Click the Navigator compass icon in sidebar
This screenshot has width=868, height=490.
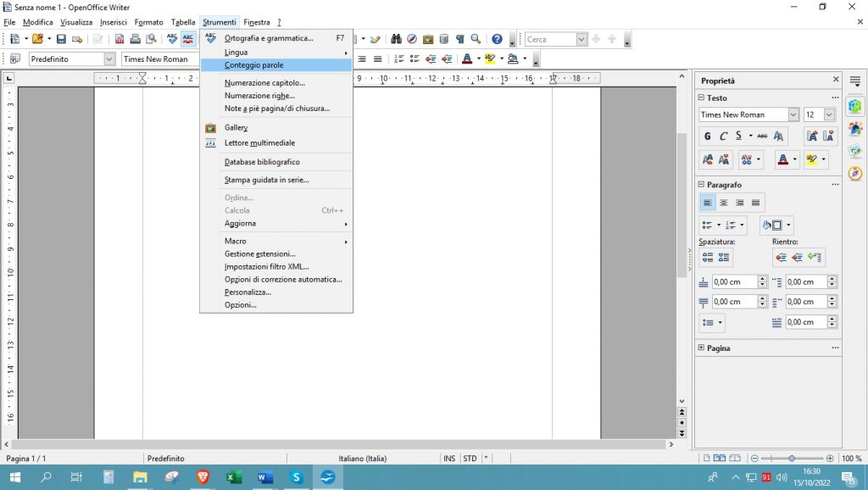[x=855, y=173]
